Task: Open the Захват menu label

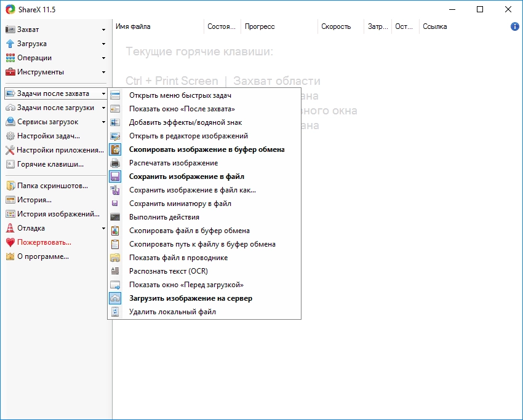Action: 28,30
